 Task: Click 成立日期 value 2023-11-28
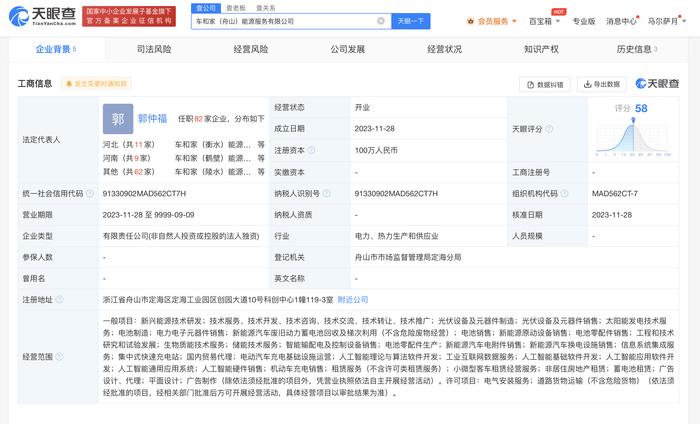click(x=375, y=129)
